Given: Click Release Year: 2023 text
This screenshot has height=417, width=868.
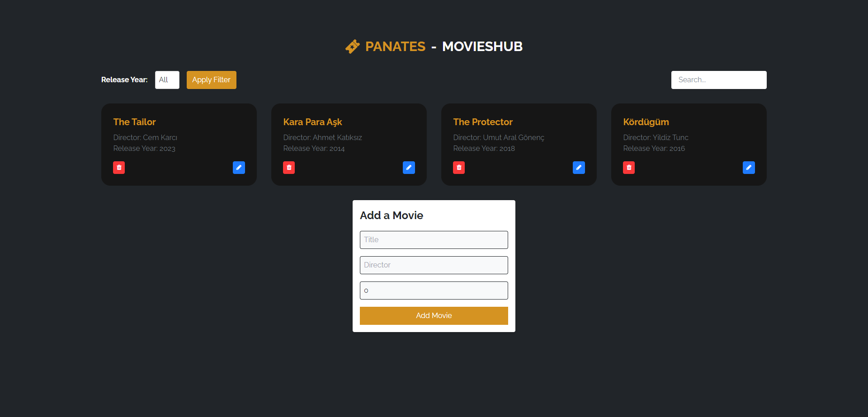Looking at the screenshot, I should (x=144, y=148).
